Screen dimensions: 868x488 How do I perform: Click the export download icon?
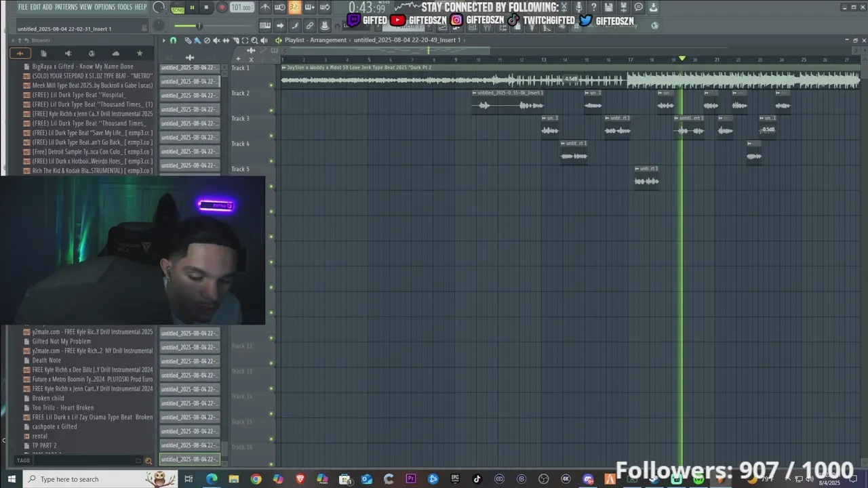coord(654,7)
